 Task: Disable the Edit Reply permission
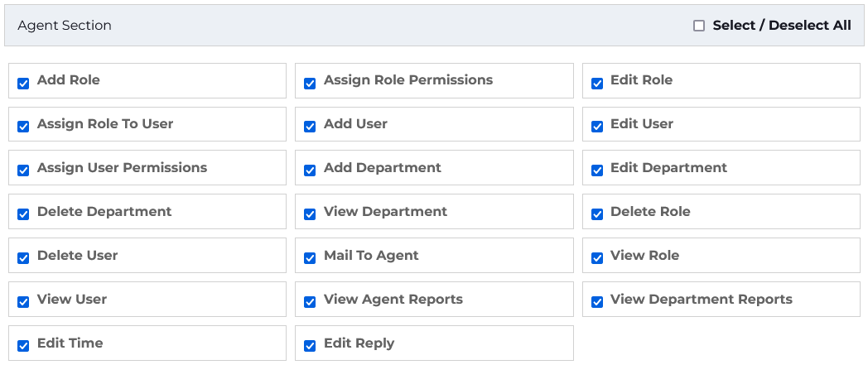click(x=310, y=346)
